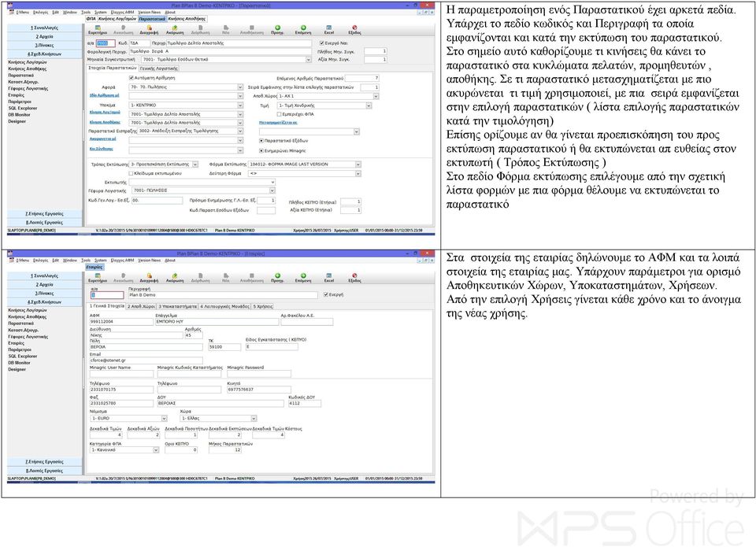Open Υποκ/μα dropdown showing 1- ΚΕΝΤΡΙΚΟ
This screenshot has width=756, height=547.
click(x=240, y=105)
